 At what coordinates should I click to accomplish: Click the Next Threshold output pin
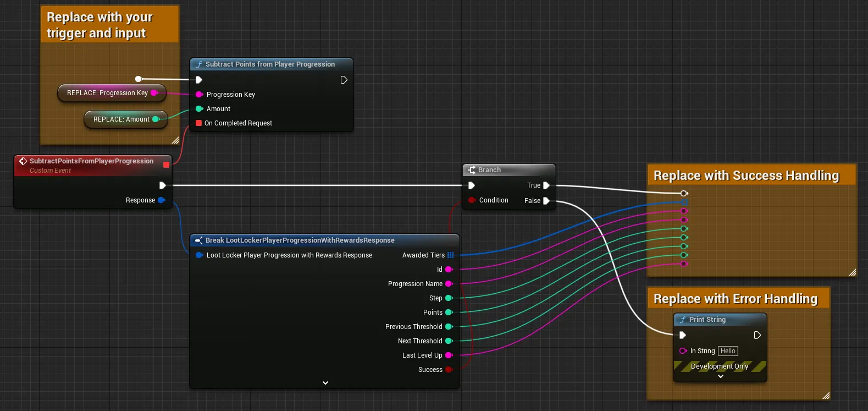click(x=449, y=341)
